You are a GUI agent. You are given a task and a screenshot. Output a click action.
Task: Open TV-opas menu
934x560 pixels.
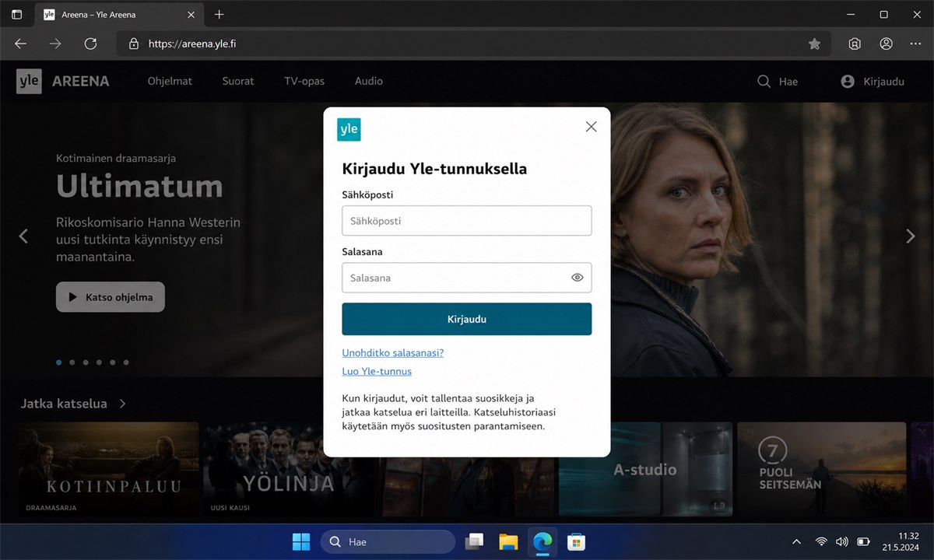pos(304,81)
